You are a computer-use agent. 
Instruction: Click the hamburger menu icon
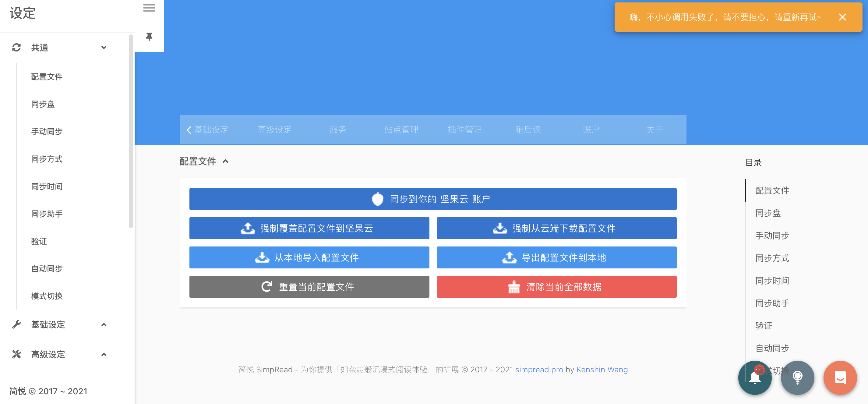coord(149,8)
